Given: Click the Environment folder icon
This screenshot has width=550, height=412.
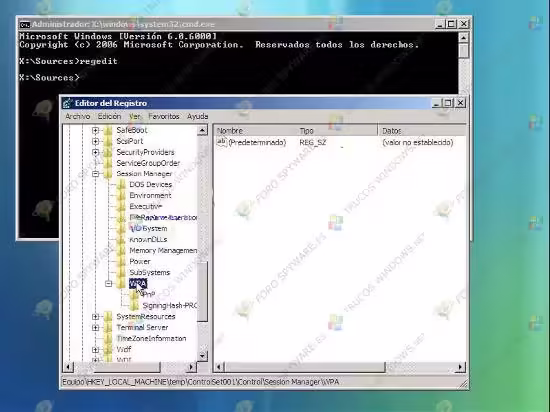Looking at the screenshot, I should coord(121,195).
